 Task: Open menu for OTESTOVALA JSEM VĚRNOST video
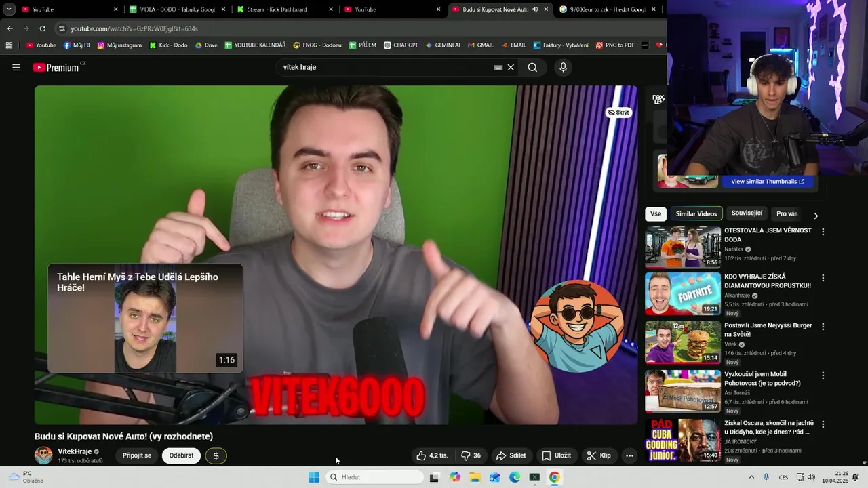823,232
